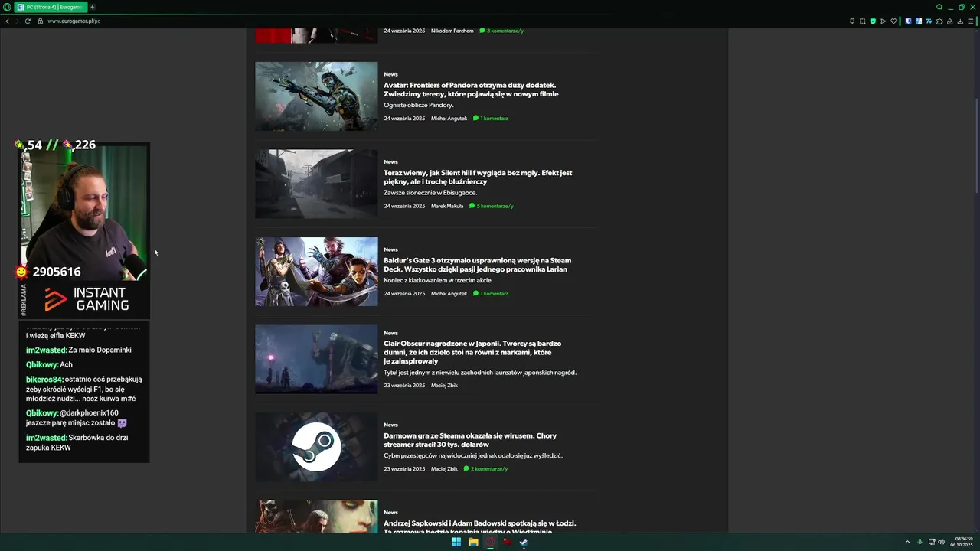
Task: Click the News label above Darmowa gra headline
Action: click(x=390, y=425)
